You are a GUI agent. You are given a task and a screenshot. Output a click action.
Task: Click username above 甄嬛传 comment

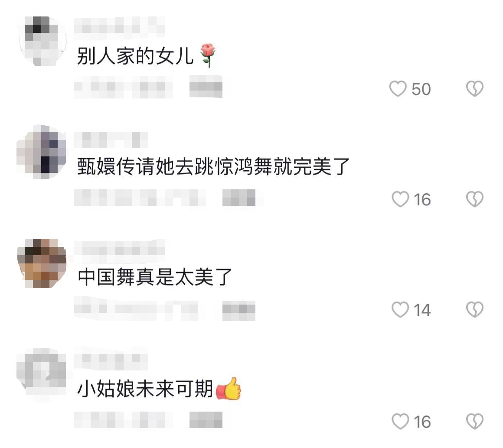pos(111,140)
